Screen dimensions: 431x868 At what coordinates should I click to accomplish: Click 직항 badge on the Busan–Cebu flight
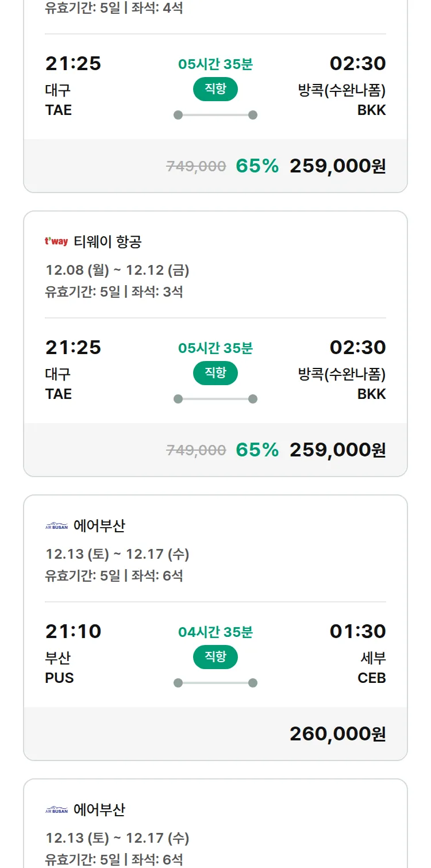[x=215, y=657]
